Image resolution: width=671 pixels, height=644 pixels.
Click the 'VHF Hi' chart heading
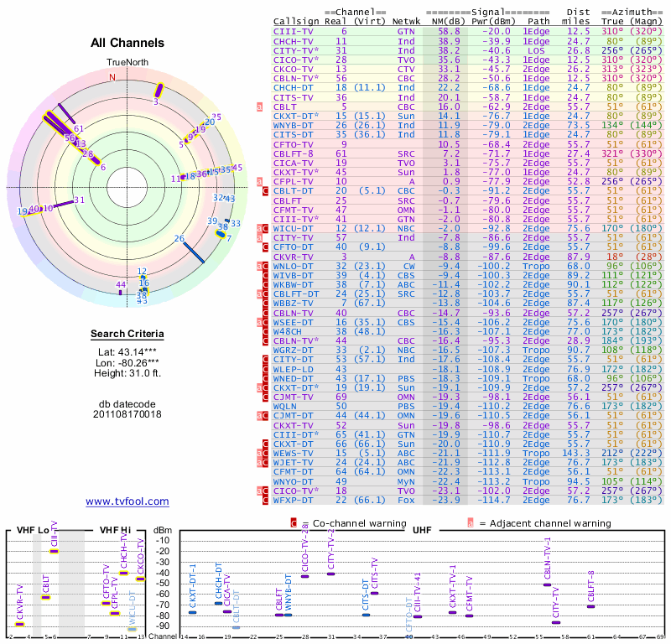pyautogui.click(x=115, y=530)
